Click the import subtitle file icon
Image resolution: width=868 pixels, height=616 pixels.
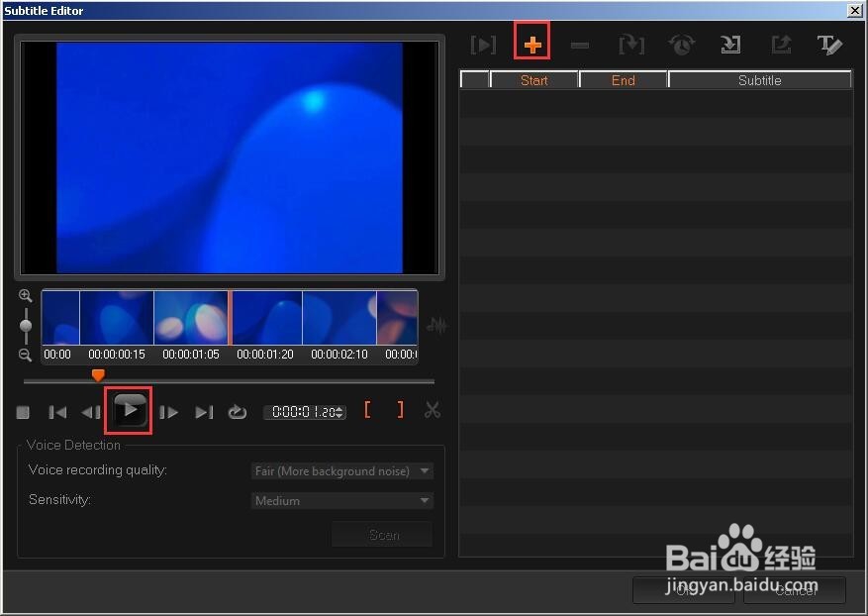click(730, 45)
